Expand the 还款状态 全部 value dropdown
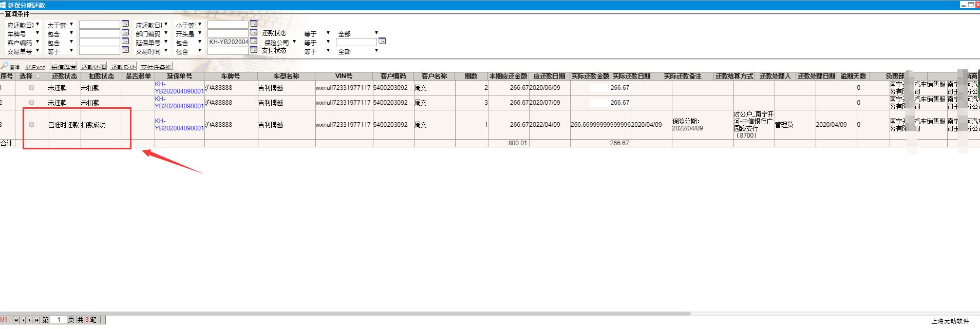 (x=376, y=33)
